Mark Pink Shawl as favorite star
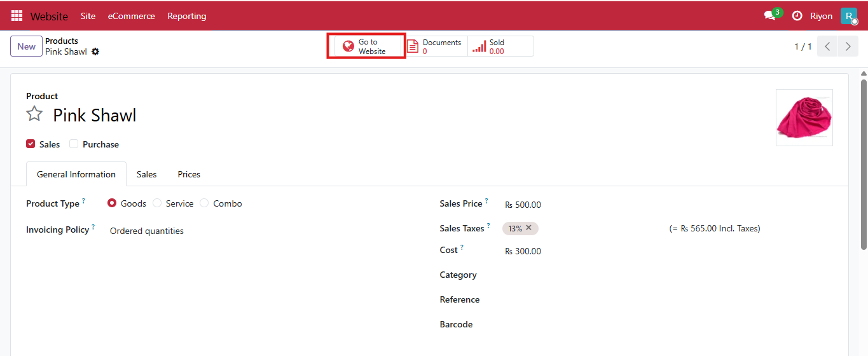 [34, 114]
